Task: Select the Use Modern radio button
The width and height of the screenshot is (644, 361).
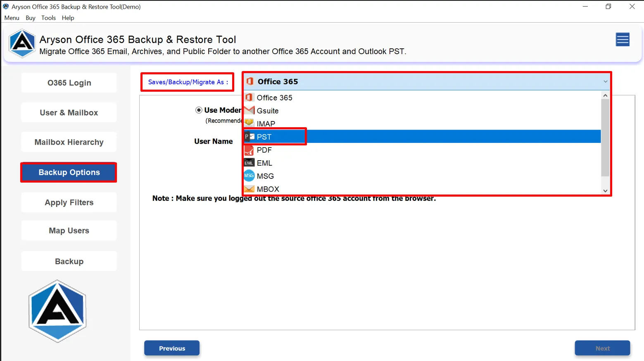Action: 199,110
